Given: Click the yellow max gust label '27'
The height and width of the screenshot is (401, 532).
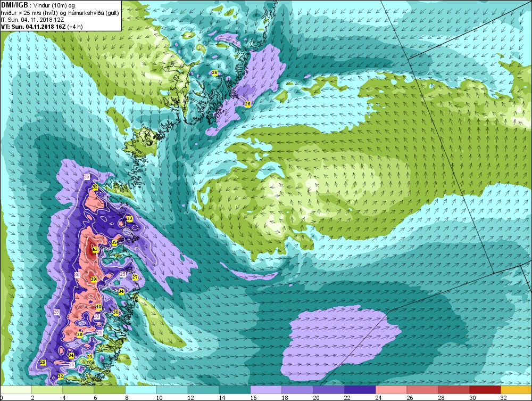Looking at the screenshot, I should point(135,277).
